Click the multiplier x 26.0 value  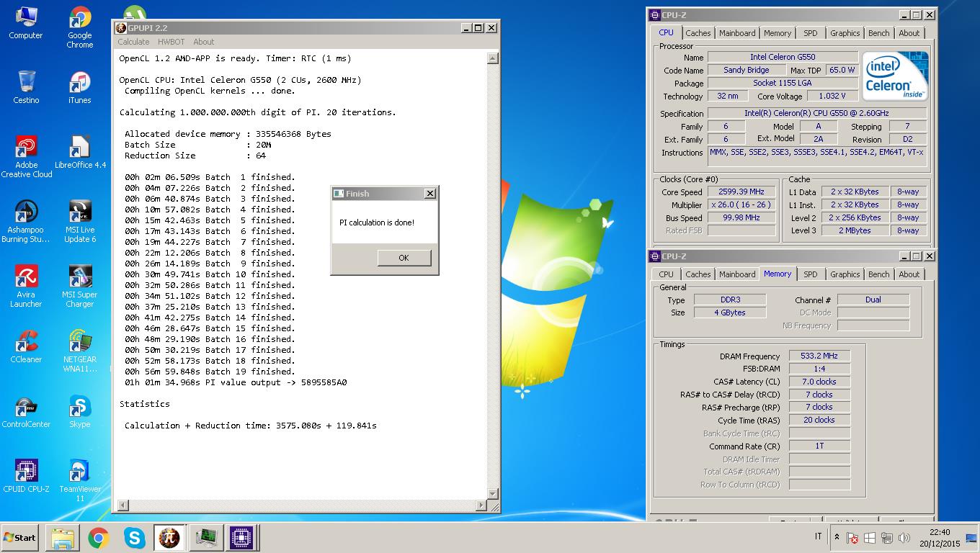click(x=741, y=204)
